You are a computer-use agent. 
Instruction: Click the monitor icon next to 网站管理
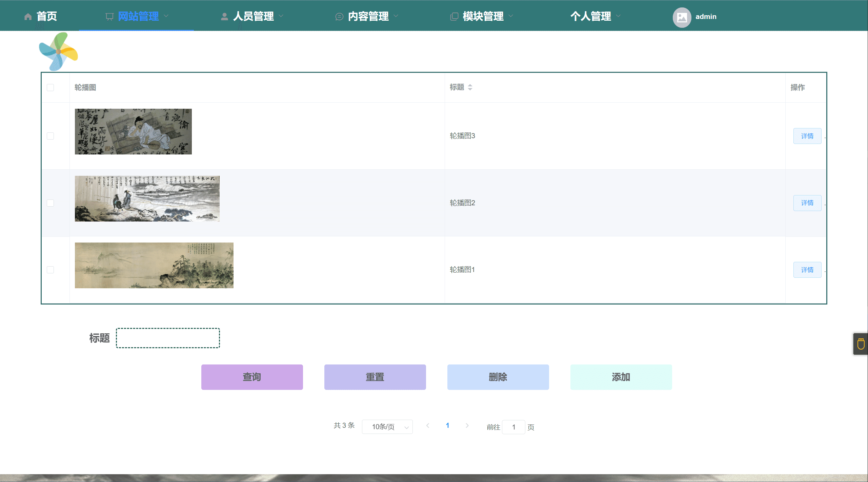pyautogui.click(x=109, y=17)
